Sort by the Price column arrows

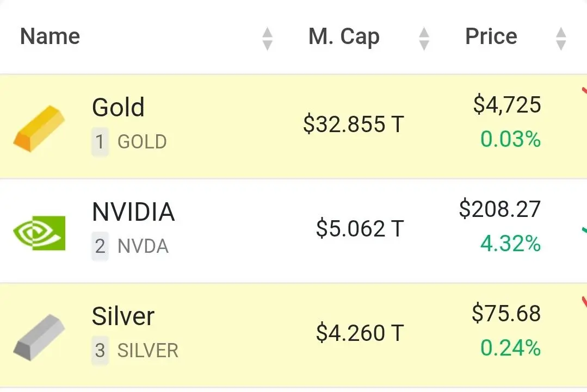561,38
